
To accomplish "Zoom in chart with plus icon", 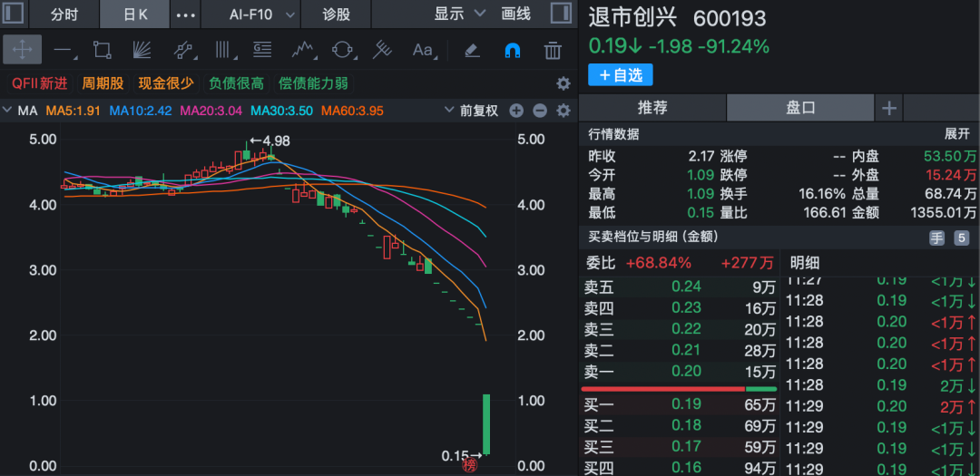I will tap(516, 112).
